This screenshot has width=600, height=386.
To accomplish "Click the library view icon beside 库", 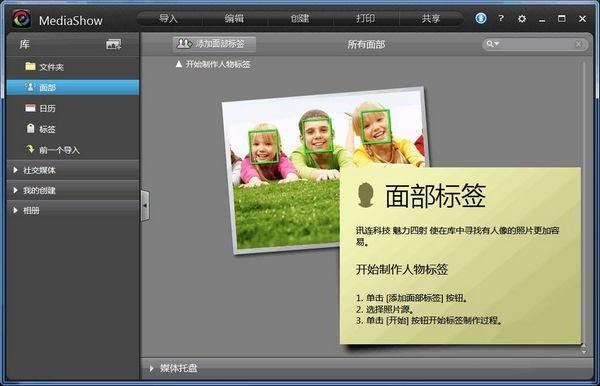I will tap(113, 44).
